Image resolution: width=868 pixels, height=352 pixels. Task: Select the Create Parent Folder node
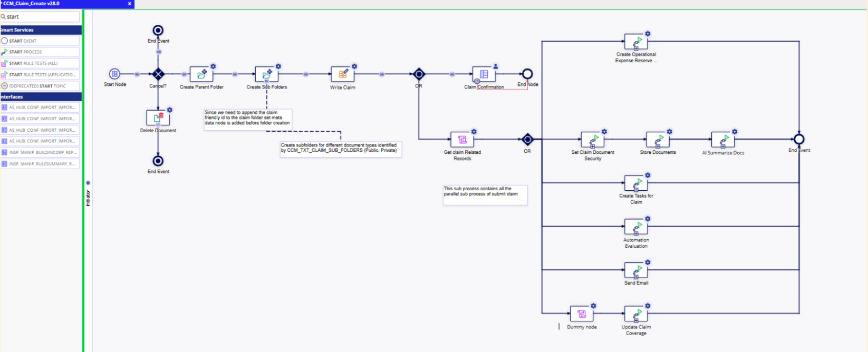(201, 74)
